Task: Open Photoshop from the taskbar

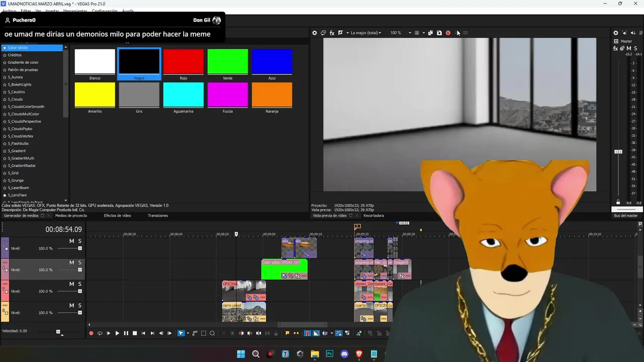Action: (x=330, y=354)
